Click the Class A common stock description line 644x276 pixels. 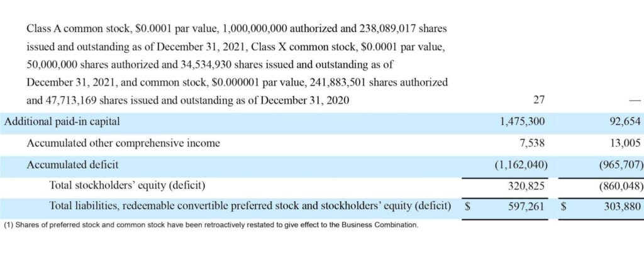(236, 29)
